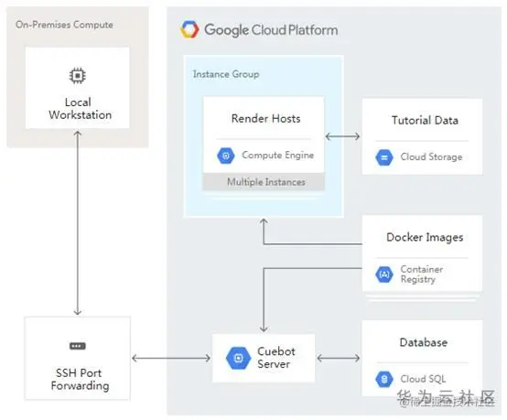
Task: Click the Container Registry hexagon icon
Action: (384, 275)
